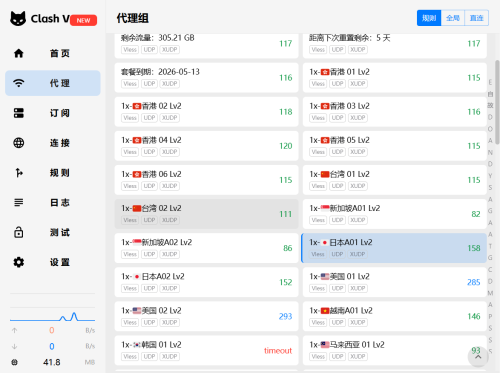Screen dimensions: 500x373
Task: Click the scroll-to-top chevron button
Action: (478, 357)
